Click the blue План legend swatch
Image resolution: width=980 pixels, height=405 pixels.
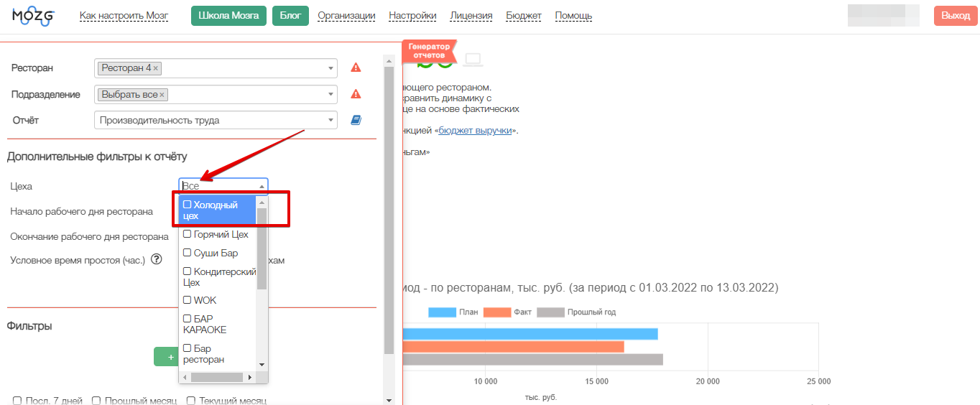442,312
